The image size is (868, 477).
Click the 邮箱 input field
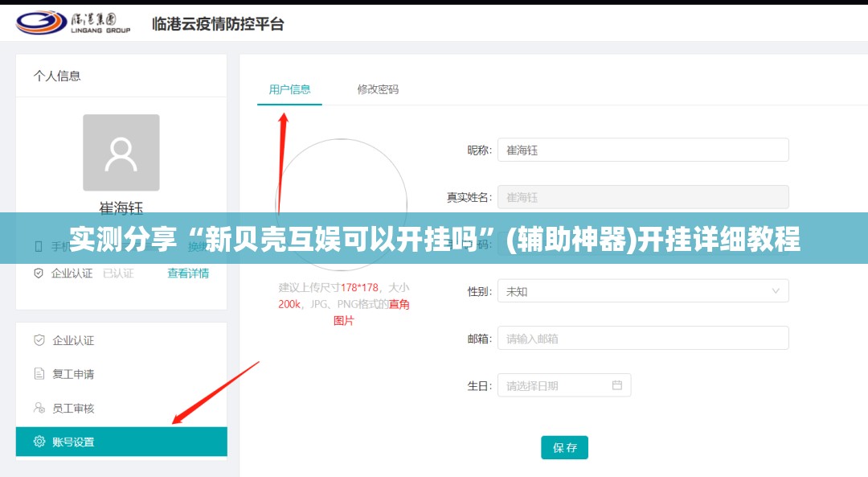coord(643,338)
